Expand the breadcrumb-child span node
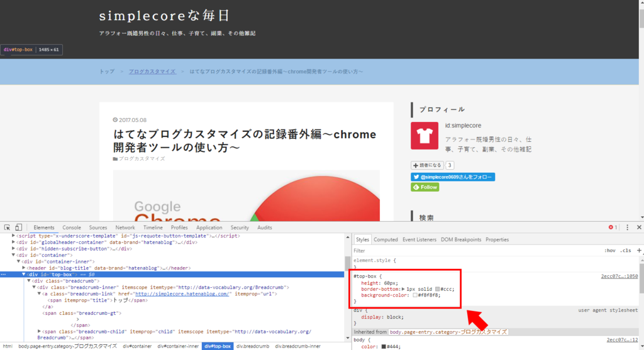The height and width of the screenshot is (350, 644). click(x=39, y=331)
